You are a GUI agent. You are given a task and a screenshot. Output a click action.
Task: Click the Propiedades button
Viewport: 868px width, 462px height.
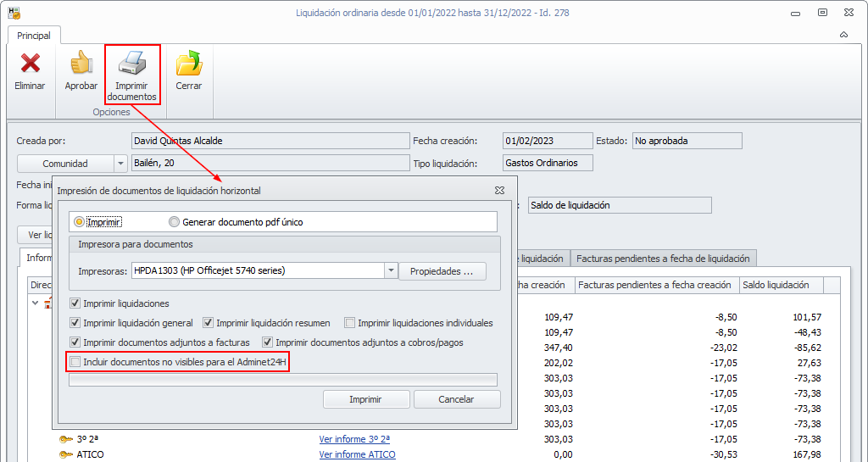(x=442, y=271)
